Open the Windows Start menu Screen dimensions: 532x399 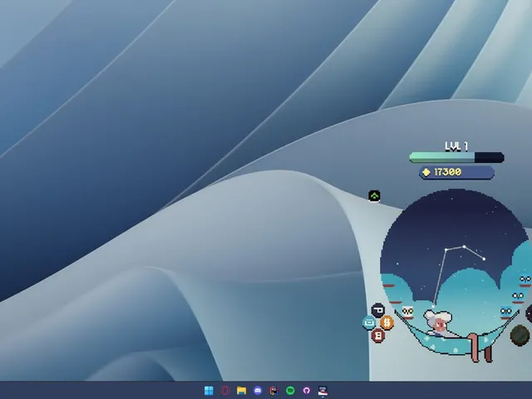[x=209, y=391]
